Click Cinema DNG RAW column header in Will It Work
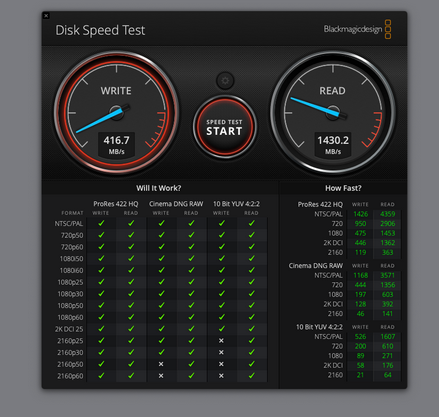This screenshot has width=439, height=417. click(x=176, y=204)
